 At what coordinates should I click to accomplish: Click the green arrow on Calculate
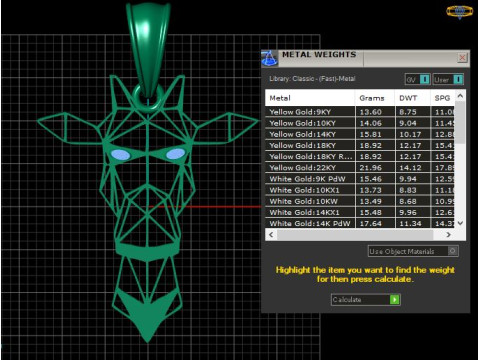tap(395, 299)
